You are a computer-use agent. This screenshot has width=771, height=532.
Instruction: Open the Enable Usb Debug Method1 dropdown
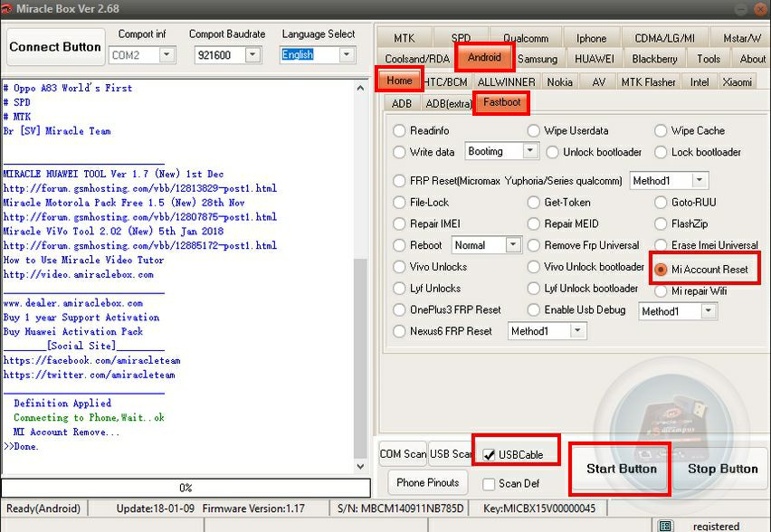pyautogui.click(x=708, y=311)
